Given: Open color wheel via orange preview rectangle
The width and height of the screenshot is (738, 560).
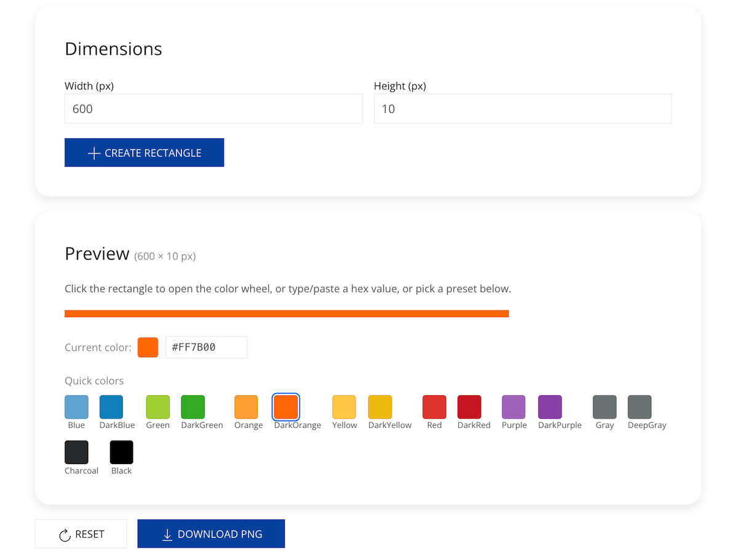Looking at the screenshot, I should [287, 314].
